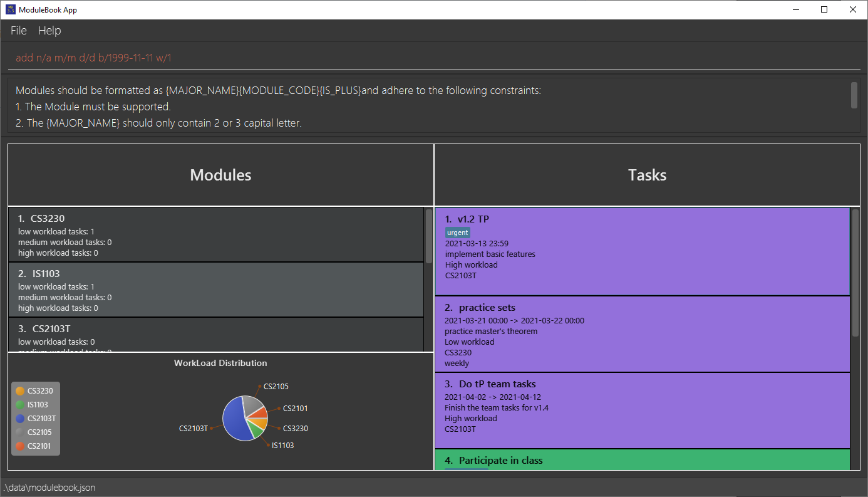The height and width of the screenshot is (497, 868).
Task: Click the red CS2101 legend swatch
Action: pyautogui.click(x=20, y=446)
